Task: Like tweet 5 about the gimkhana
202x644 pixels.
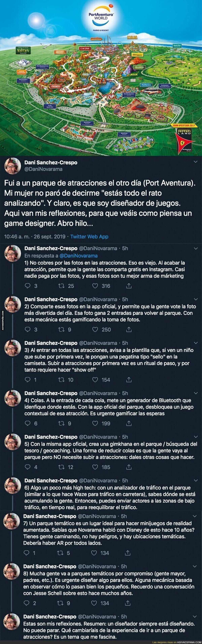Action: 95,467
